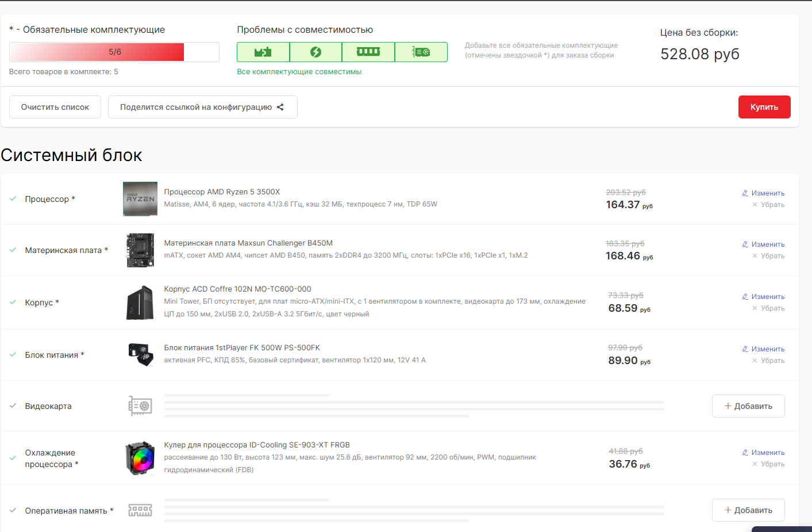Click the remove X icon for Ryzen processor
Screen dimensions: 812x532
tap(755, 205)
